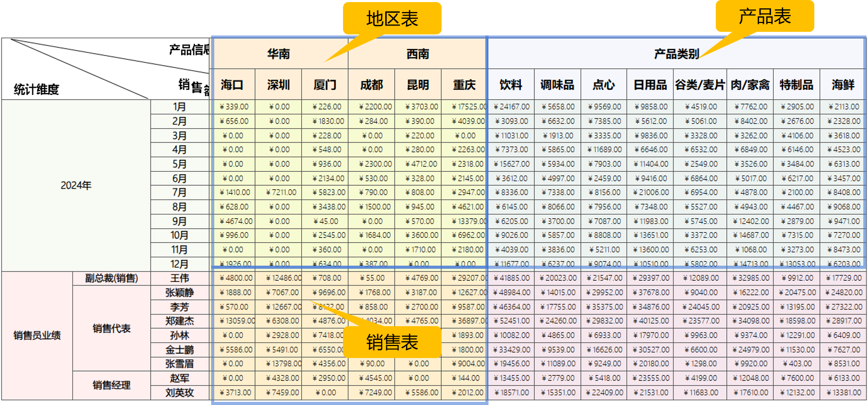The height and width of the screenshot is (405, 868).
Task: Click the 10月 row label
Action: tap(179, 235)
